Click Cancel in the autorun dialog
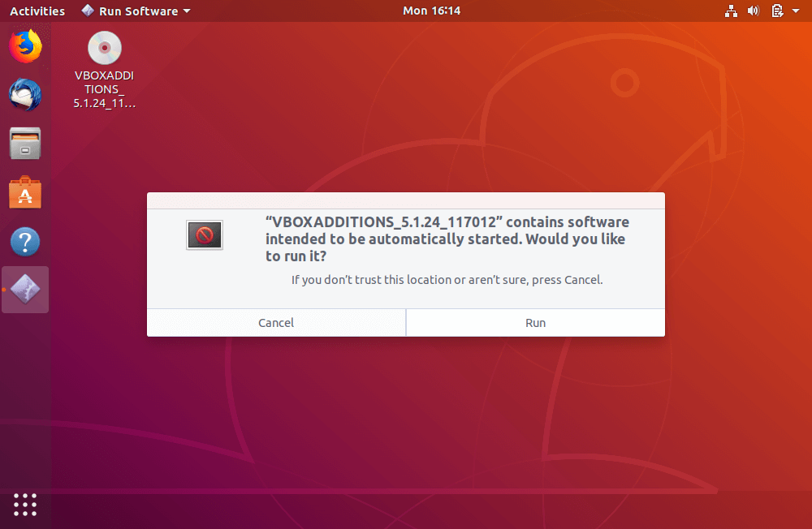Image resolution: width=812 pixels, height=529 pixels. pos(276,323)
